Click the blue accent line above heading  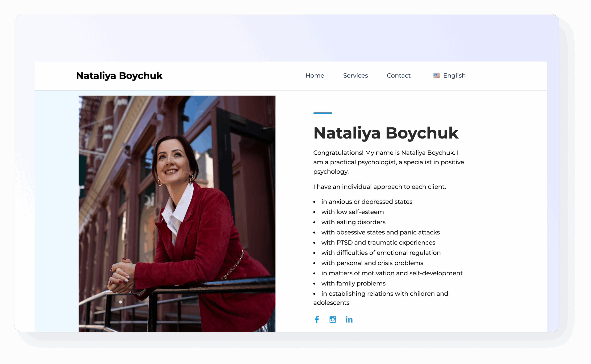323,113
